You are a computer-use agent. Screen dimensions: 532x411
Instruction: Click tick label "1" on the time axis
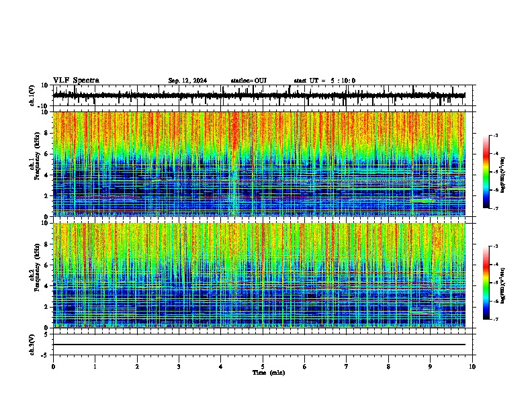95,367
